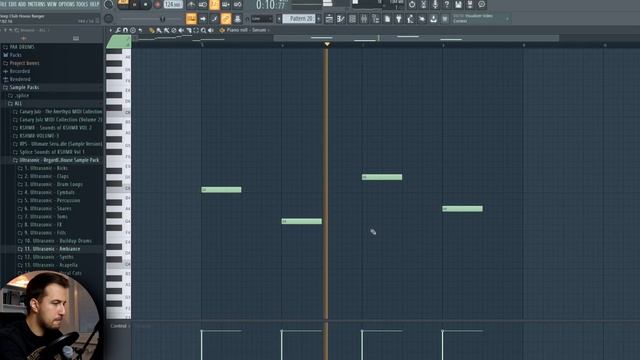Click the time display 0:10:77
The image size is (640, 360).
coord(270,5)
